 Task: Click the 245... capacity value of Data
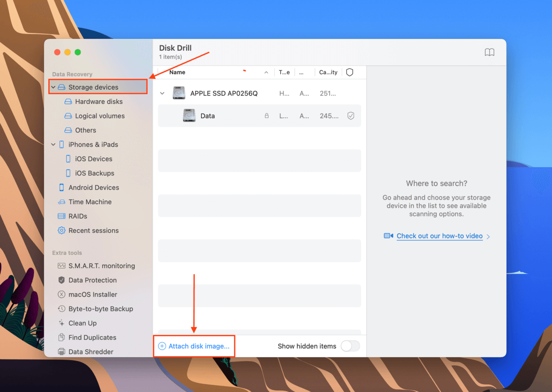pyautogui.click(x=329, y=116)
